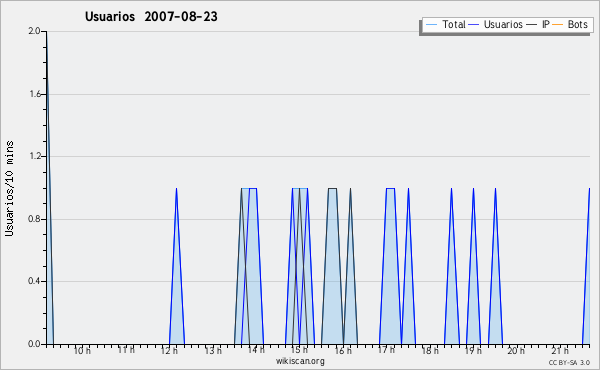Click the dark IP peak just after 16 h

[x=350, y=266]
